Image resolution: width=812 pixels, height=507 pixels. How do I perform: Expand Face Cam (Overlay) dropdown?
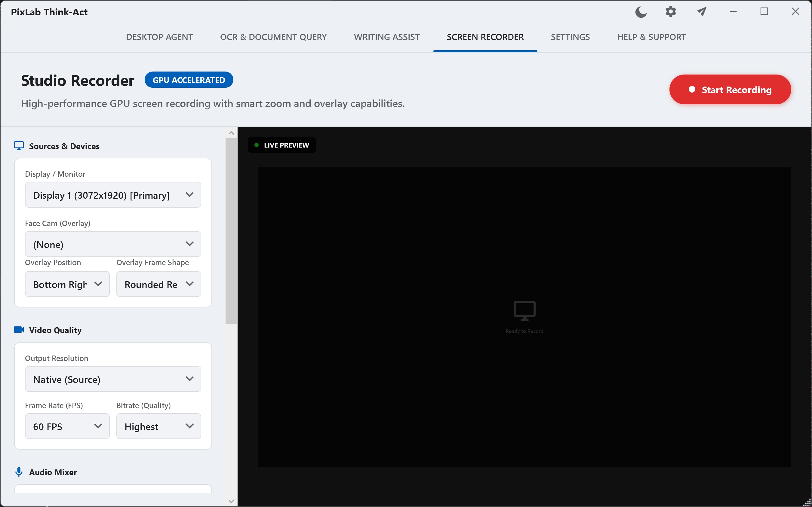(x=113, y=244)
